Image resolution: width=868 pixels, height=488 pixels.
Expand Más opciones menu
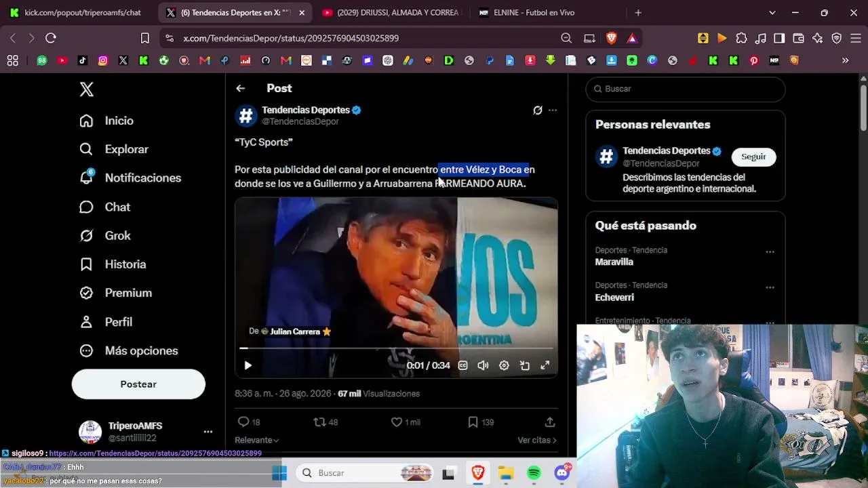click(x=129, y=350)
